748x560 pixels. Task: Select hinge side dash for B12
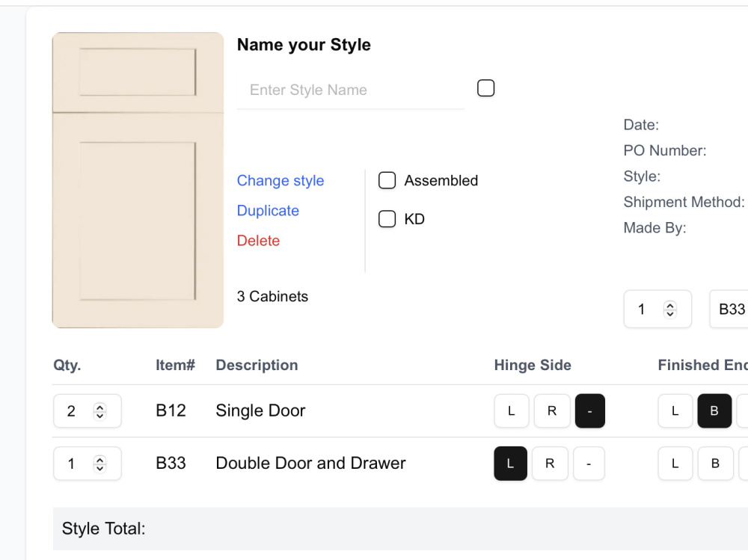pos(590,410)
